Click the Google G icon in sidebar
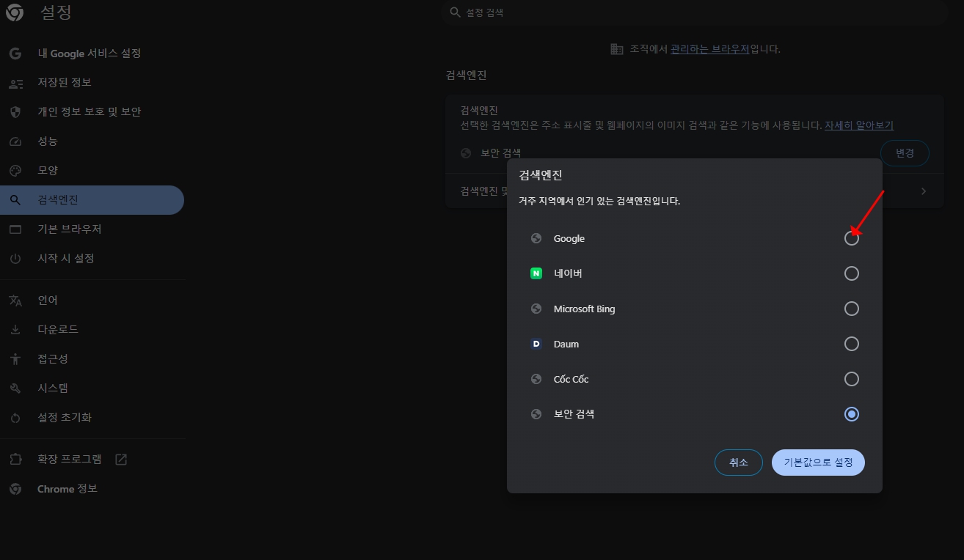 coord(15,54)
